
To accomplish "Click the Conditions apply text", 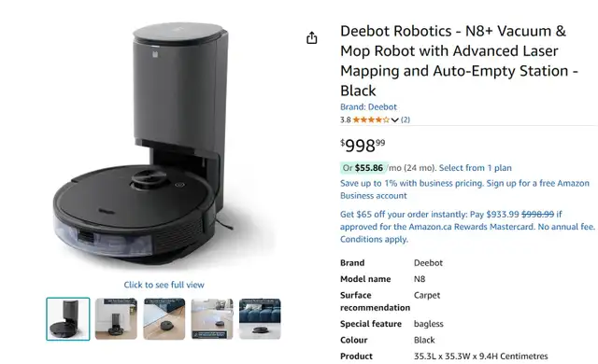I will (374, 239).
